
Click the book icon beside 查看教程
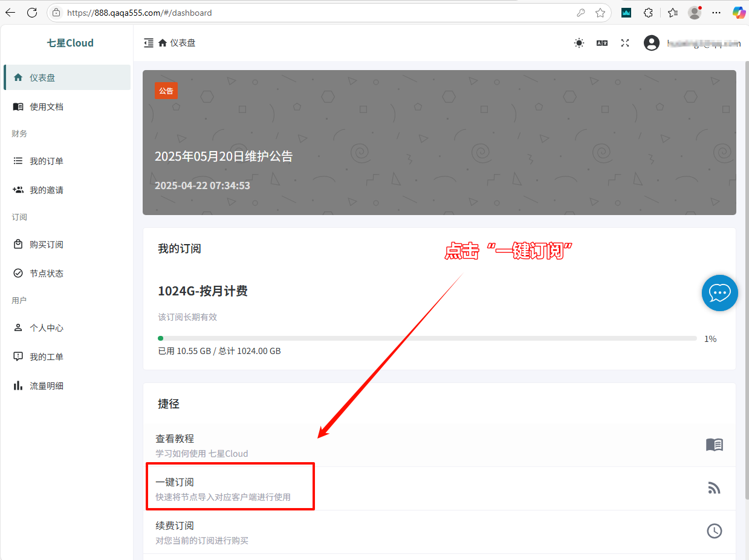coord(714,445)
